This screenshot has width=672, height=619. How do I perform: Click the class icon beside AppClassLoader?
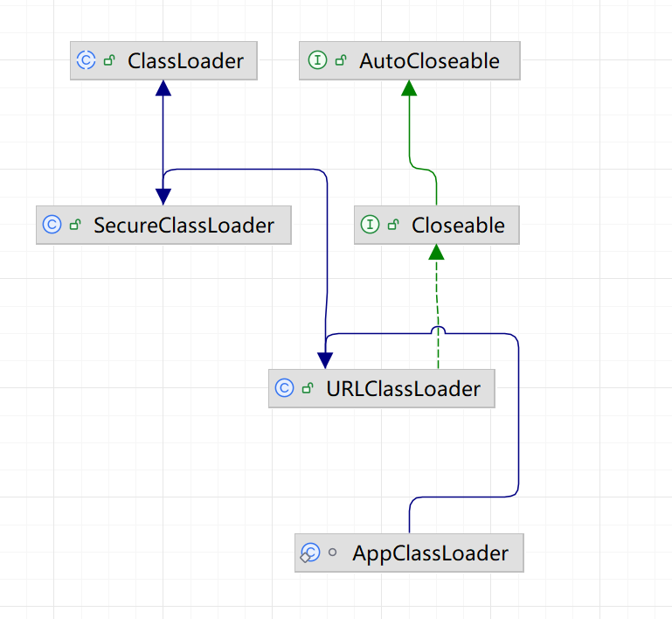(310, 553)
